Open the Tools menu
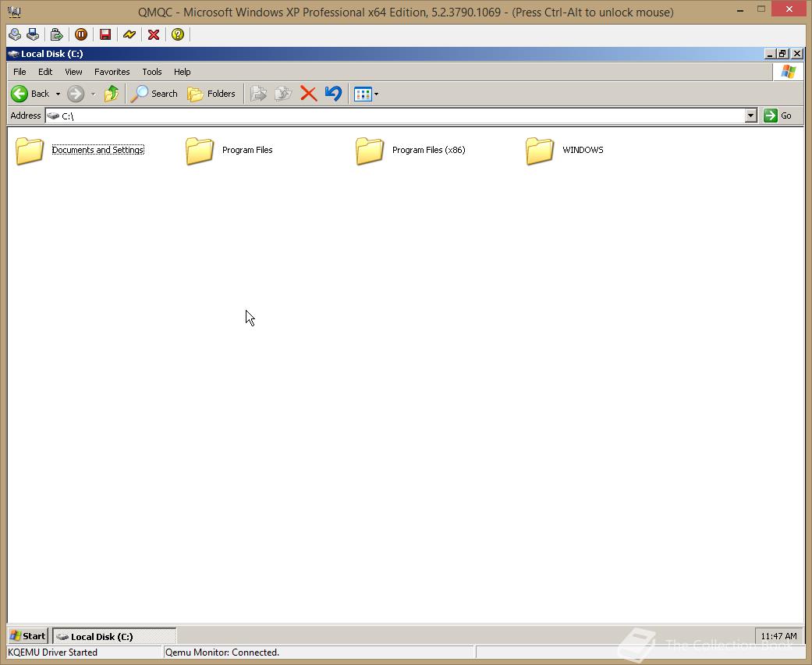 (x=152, y=72)
